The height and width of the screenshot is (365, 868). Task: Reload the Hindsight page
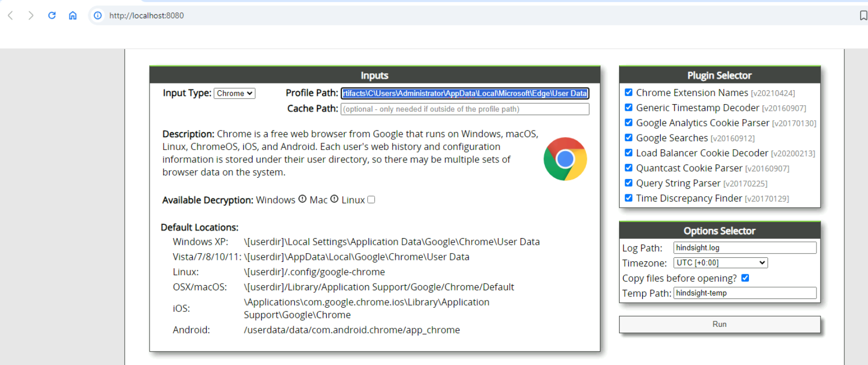[52, 15]
